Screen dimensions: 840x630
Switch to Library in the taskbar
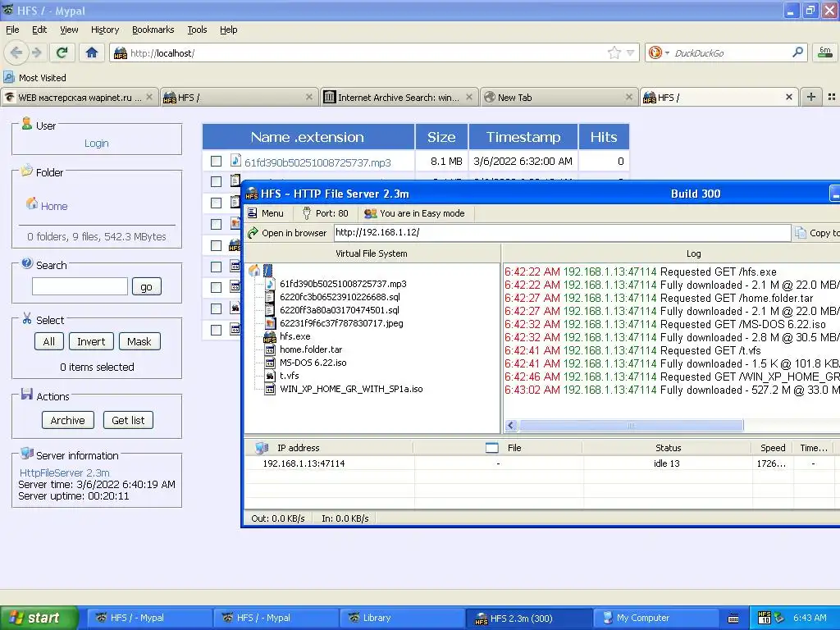click(x=402, y=618)
